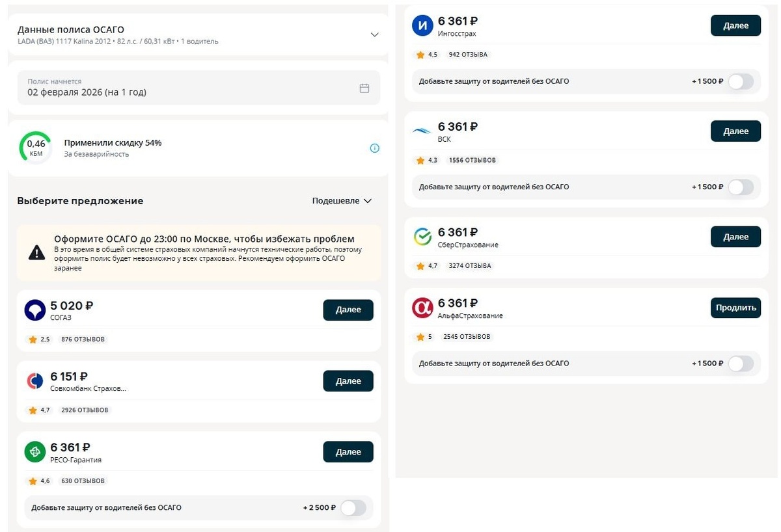Click the star rating icon for Совкомбанк
Viewport: 781px width, 532px height.
(x=33, y=410)
